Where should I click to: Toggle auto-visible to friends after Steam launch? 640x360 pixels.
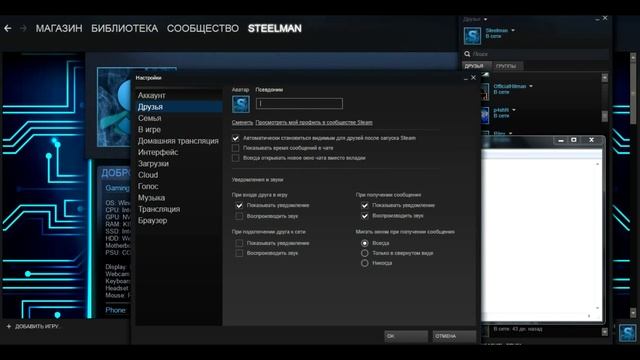click(236, 138)
